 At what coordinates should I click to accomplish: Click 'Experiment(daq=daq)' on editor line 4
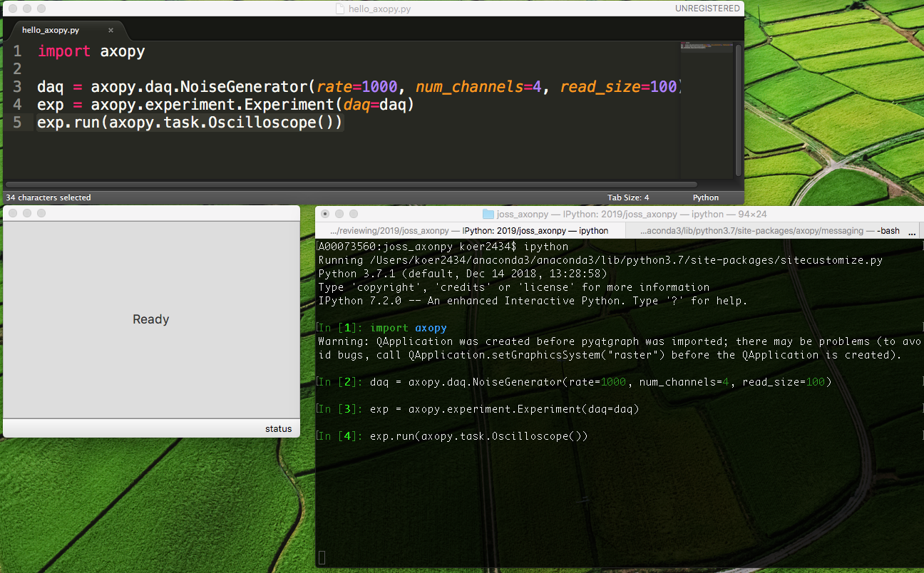pos(329,105)
